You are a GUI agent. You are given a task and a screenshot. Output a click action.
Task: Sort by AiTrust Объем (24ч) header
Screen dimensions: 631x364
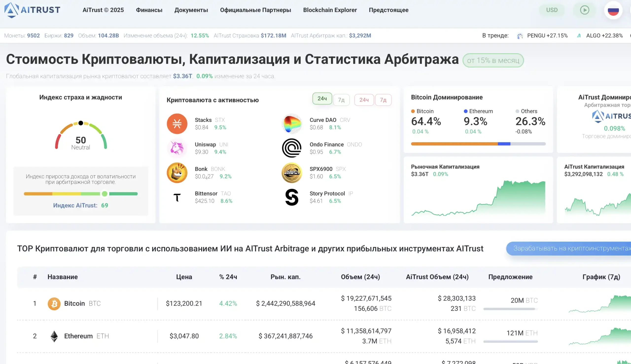click(437, 277)
